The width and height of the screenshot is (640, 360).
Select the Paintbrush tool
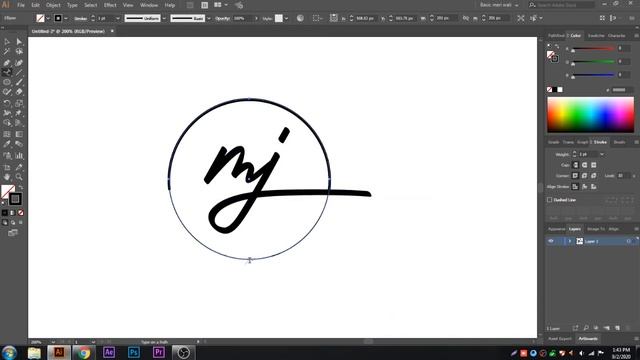click(x=19, y=82)
